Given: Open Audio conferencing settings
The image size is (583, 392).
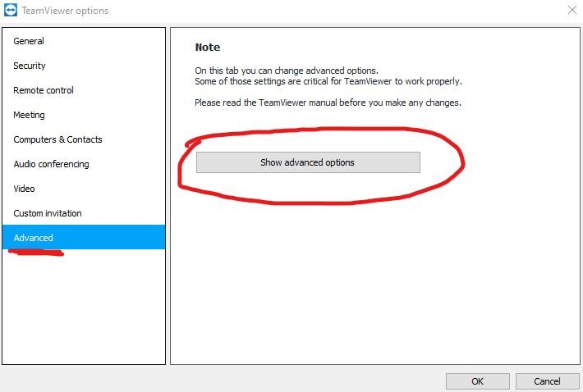Looking at the screenshot, I should [x=84, y=164].
